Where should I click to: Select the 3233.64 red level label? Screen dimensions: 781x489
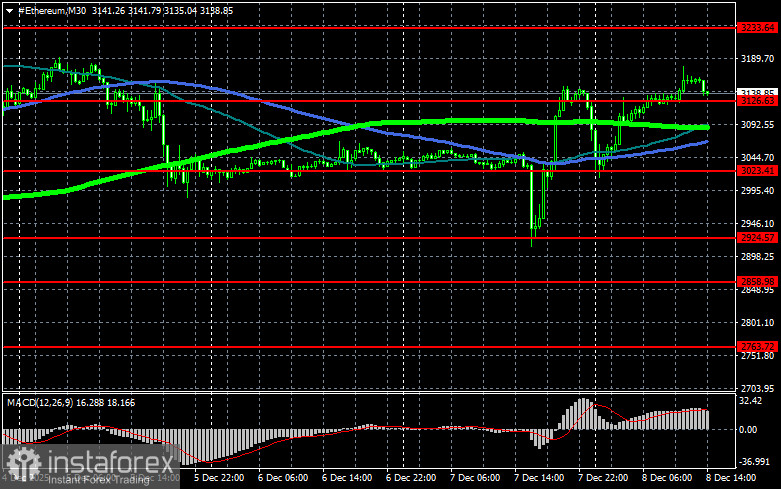point(757,28)
